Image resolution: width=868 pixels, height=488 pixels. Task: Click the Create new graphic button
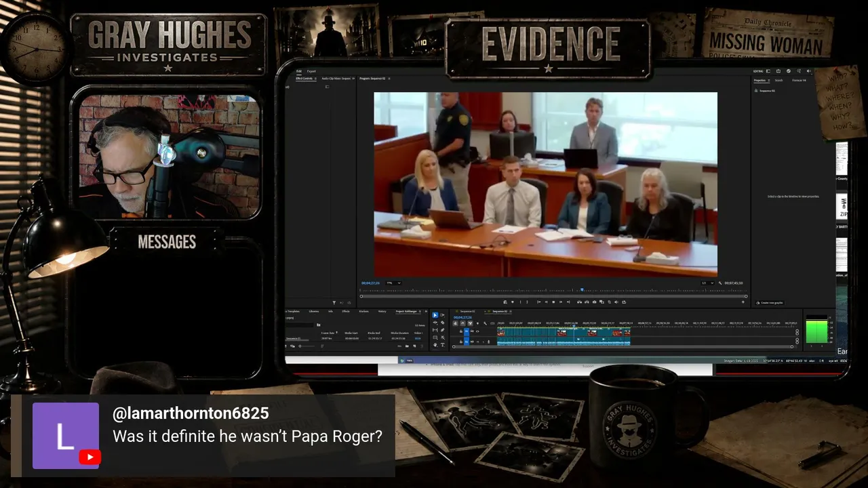point(770,303)
